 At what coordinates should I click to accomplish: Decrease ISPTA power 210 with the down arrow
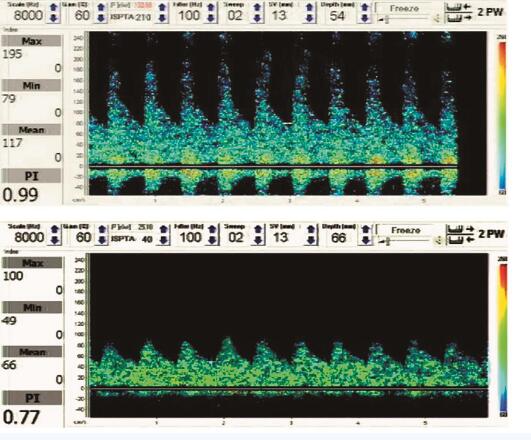point(162,18)
